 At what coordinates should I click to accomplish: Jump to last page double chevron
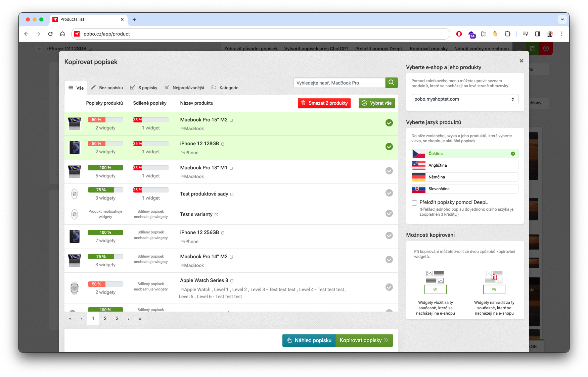click(x=140, y=319)
